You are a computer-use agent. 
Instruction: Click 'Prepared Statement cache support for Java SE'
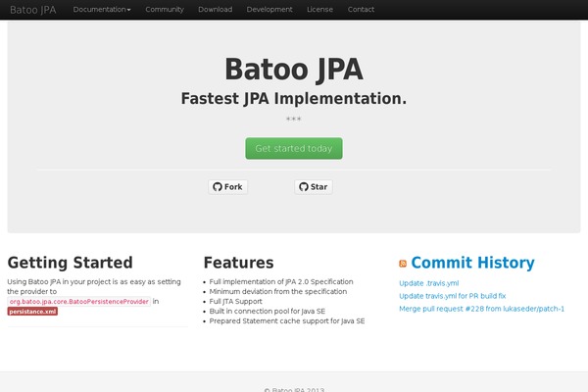pyautogui.click(x=287, y=320)
